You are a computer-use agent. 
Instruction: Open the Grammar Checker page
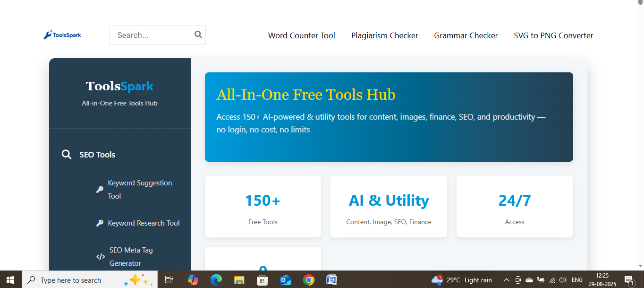pyautogui.click(x=466, y=35)
